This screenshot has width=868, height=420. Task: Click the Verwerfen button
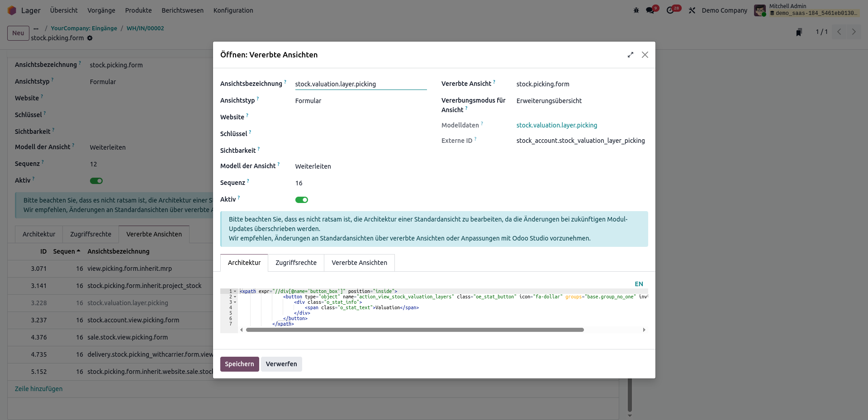tap(281, 364)
